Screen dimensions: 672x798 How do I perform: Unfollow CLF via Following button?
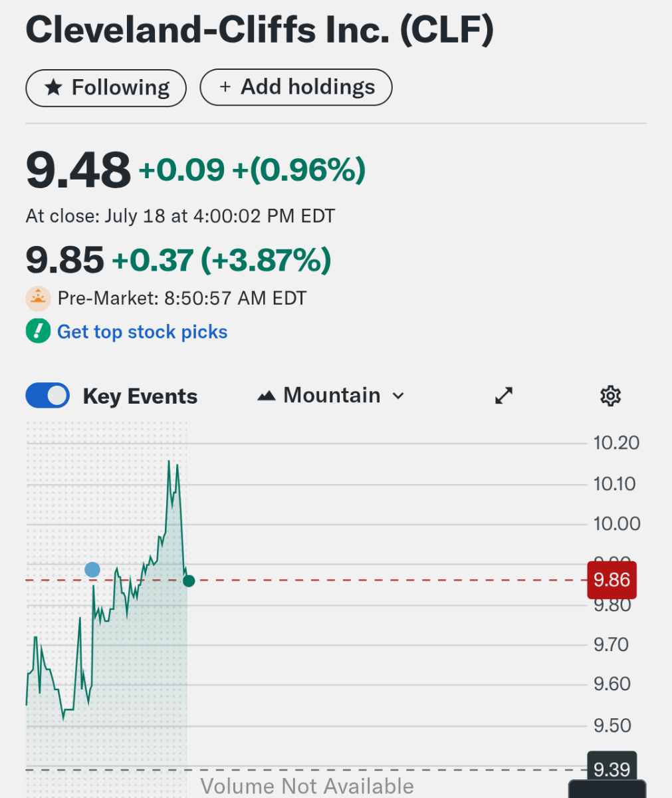pos(106,88)
